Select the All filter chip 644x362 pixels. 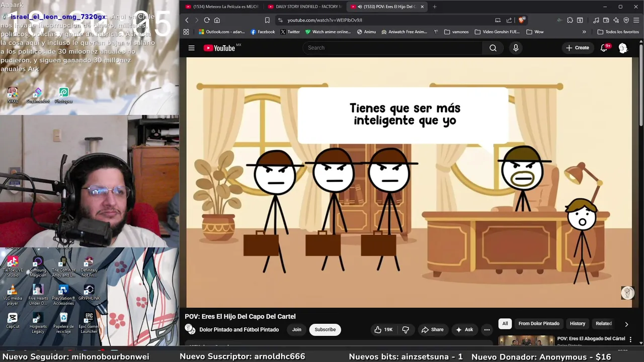505,323
